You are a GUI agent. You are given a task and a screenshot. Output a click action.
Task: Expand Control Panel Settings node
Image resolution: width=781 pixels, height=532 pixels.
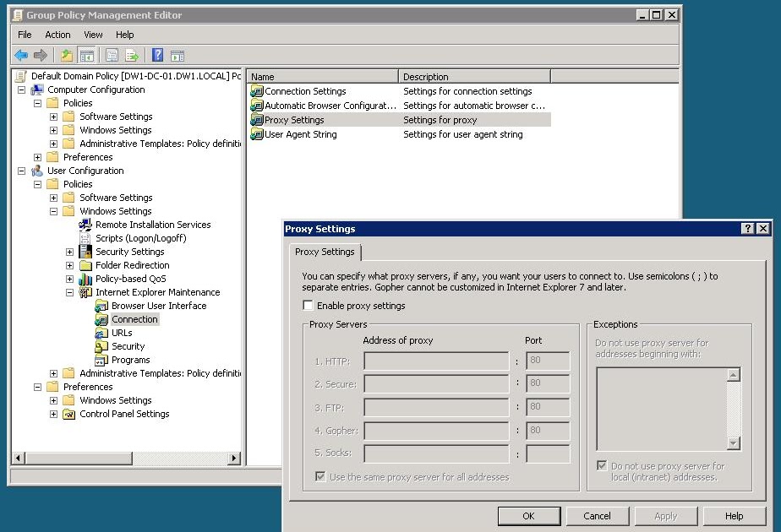[53, 414]
